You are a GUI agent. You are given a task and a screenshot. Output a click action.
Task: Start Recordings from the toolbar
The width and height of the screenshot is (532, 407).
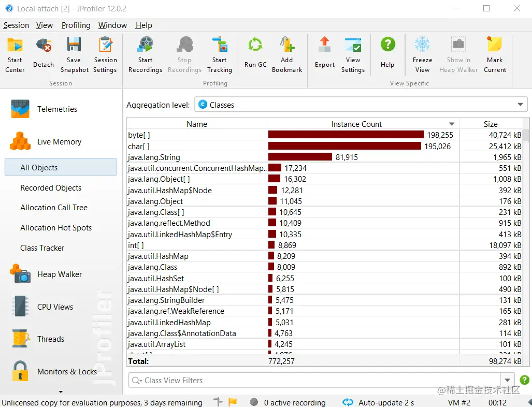(145, 54)
